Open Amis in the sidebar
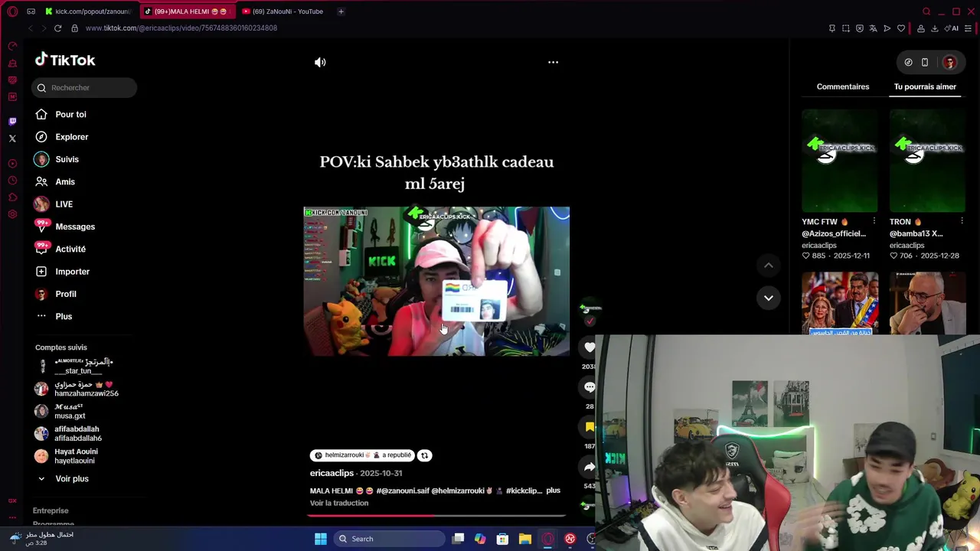The image size is (980, 551). click(x=65, y=181)
